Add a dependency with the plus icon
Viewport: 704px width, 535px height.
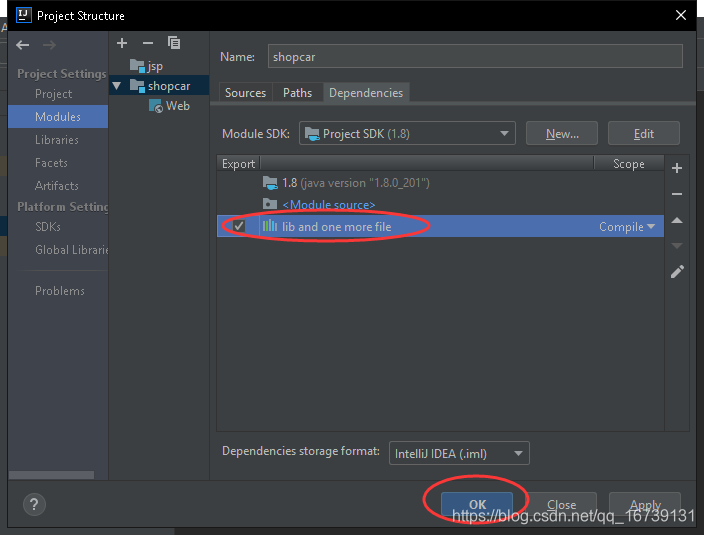[677, 168]
